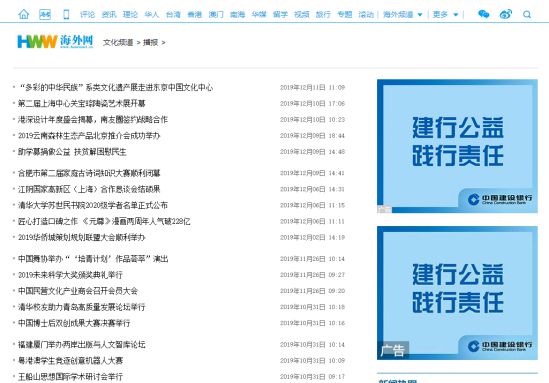Open the 资讯 nav item
The height and width of the screenshot is (383, 549).
[x=109, y=15]
